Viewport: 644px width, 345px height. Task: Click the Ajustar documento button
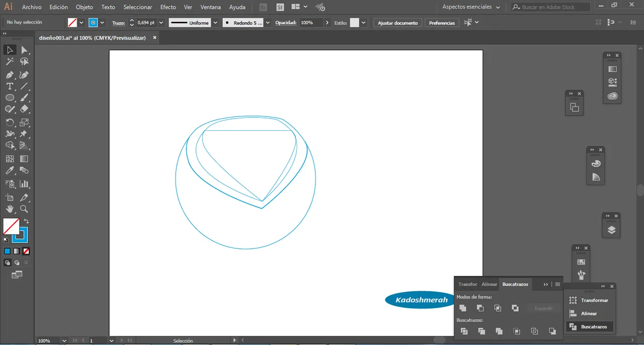pos(397,23)
